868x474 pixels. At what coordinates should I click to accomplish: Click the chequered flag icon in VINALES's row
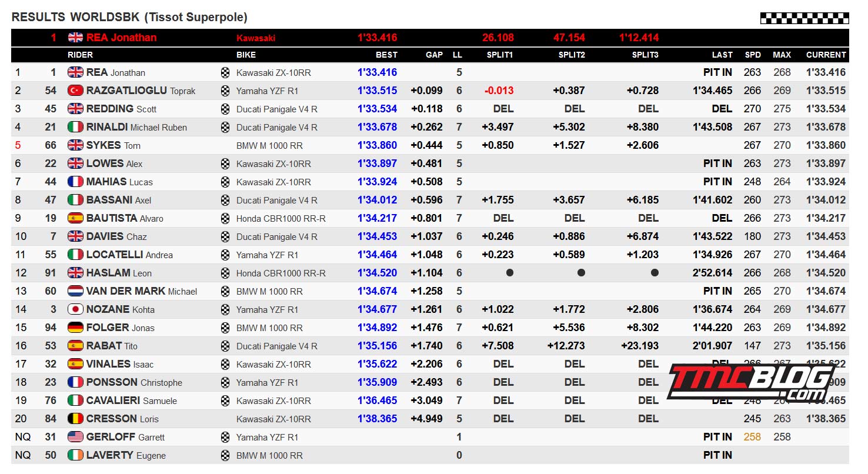pyautogui.click(x=225, y=364)
